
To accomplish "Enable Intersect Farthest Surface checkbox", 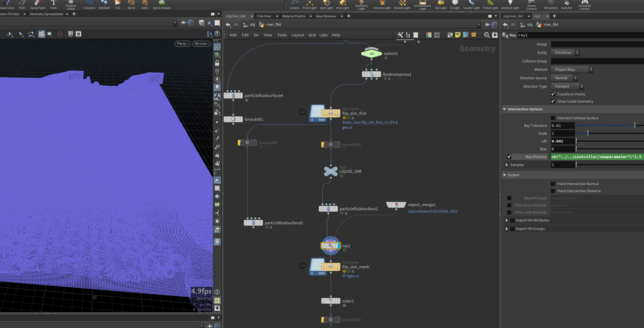I will pyautogui.click(x=553, y=118).
